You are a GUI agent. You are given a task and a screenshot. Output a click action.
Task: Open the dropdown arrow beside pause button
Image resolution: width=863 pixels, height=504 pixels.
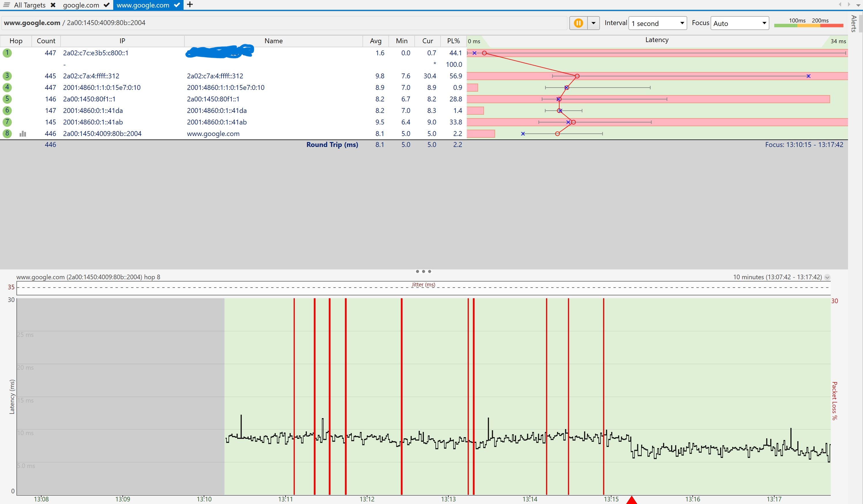[594, 23]
